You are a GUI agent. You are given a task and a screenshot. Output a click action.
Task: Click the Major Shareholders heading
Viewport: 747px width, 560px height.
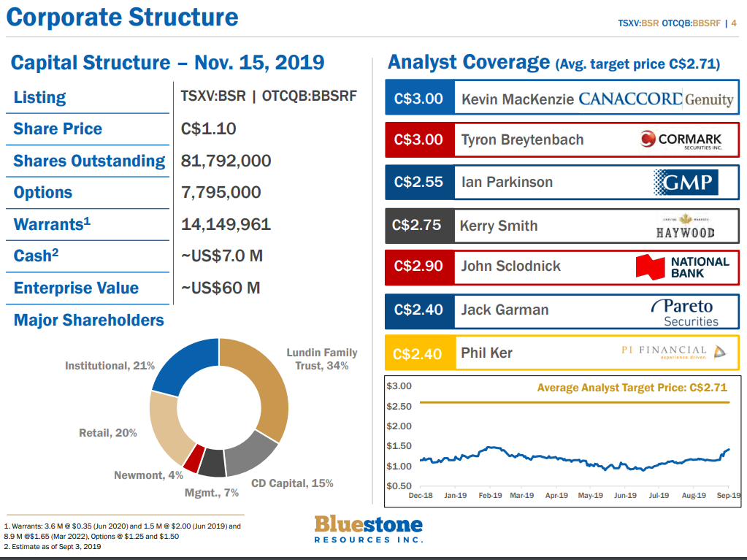pyautogui.click(x=88, y=321)
